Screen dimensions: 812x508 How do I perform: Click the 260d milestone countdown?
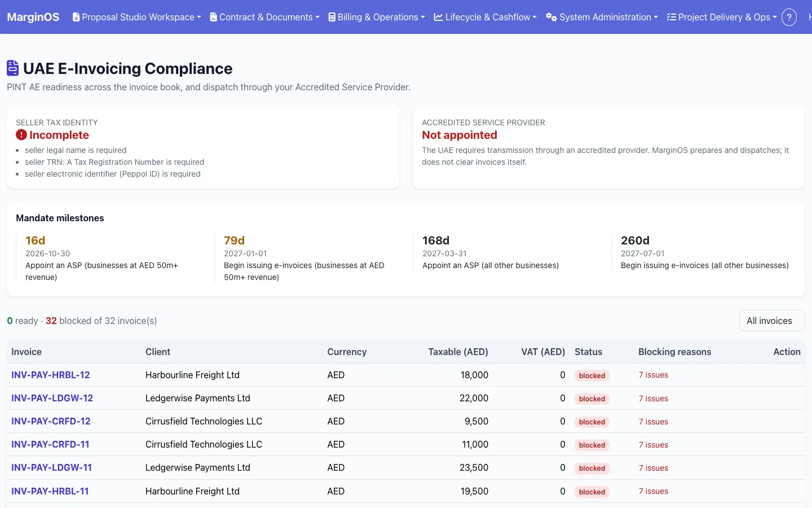(635, 240)
